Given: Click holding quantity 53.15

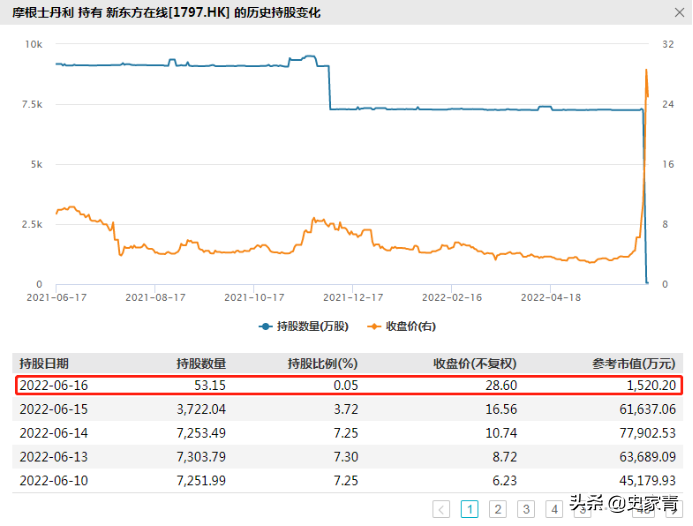Looking at the screenshot, I should pos(210,385).
